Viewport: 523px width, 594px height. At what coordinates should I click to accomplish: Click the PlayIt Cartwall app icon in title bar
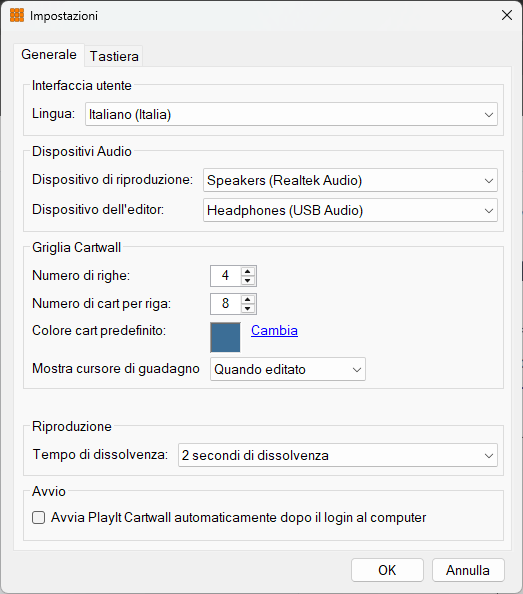(x=17, y=16)
